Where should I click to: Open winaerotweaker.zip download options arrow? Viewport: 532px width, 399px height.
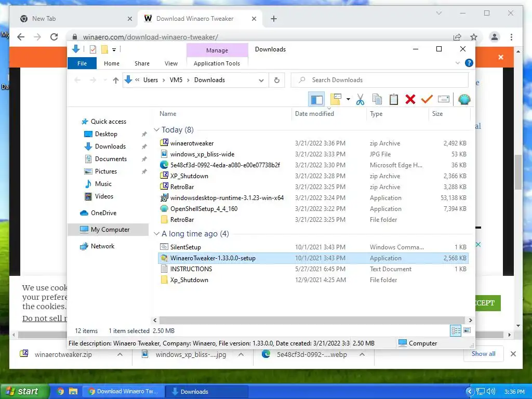[120, 354]
